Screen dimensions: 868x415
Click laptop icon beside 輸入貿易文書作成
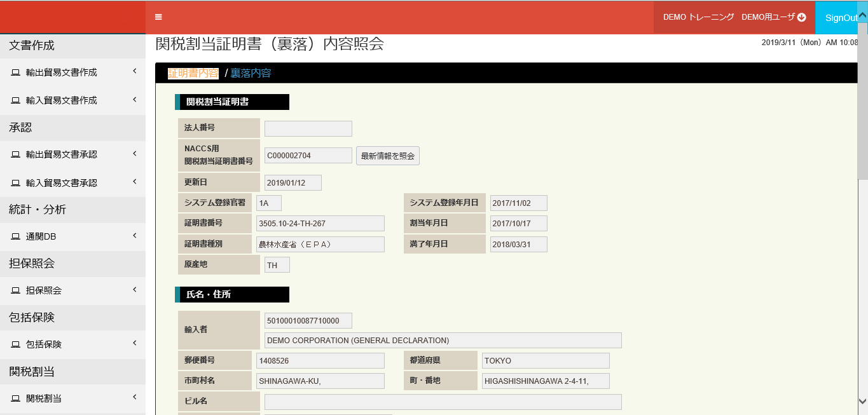tap(15, 100)
